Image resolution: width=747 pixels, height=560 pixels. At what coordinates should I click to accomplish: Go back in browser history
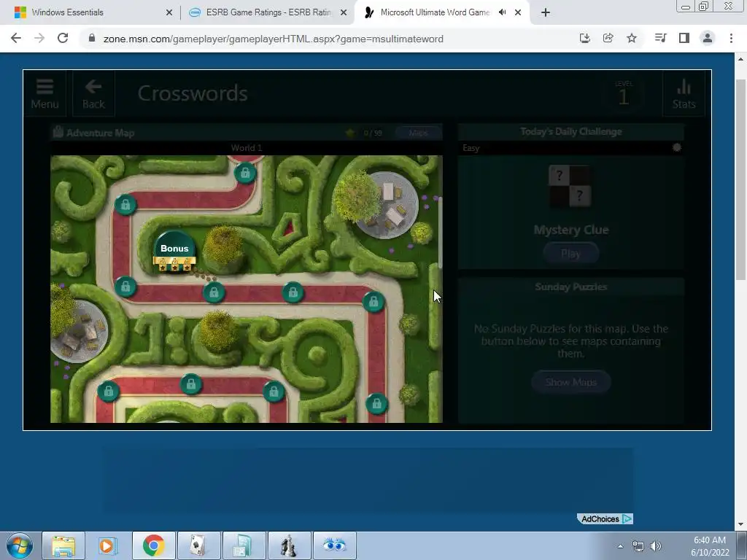pyautogui.click(x=16, y=38)
